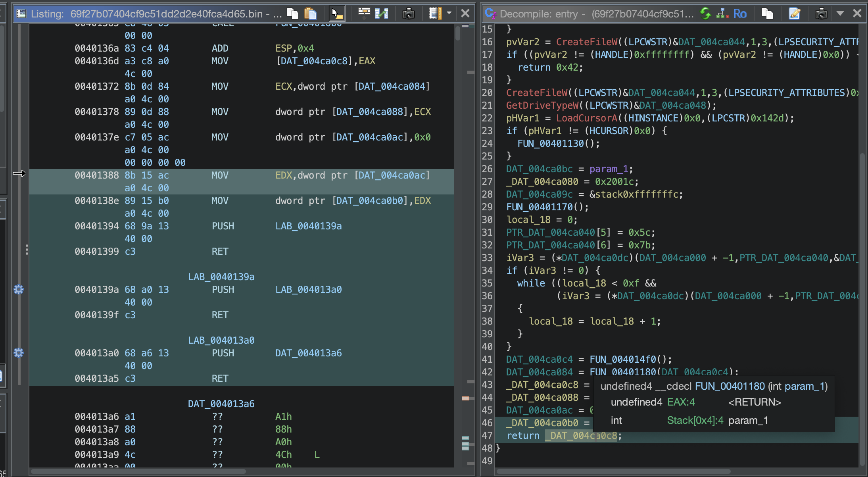Copy selection using Listing toolbar copy icon

pos(293,13)
